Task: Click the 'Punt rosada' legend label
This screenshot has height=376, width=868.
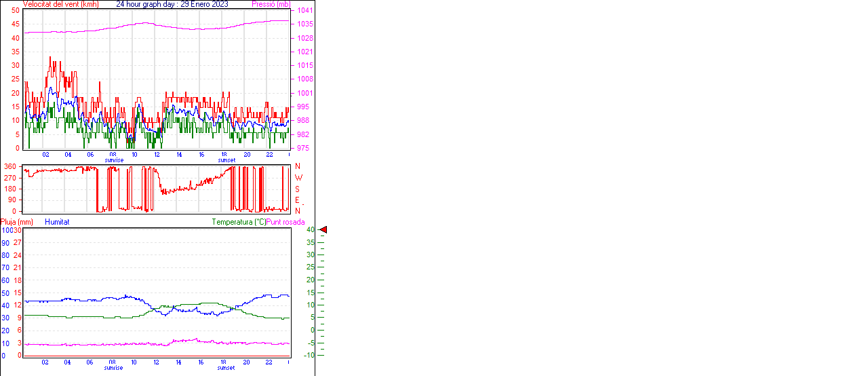Action: click(x=285, y=222)
